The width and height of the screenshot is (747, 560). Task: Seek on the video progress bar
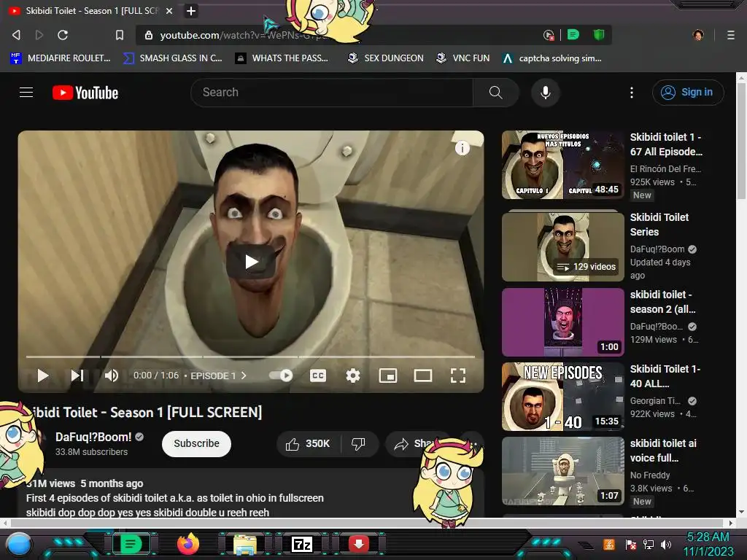(251, 356)
